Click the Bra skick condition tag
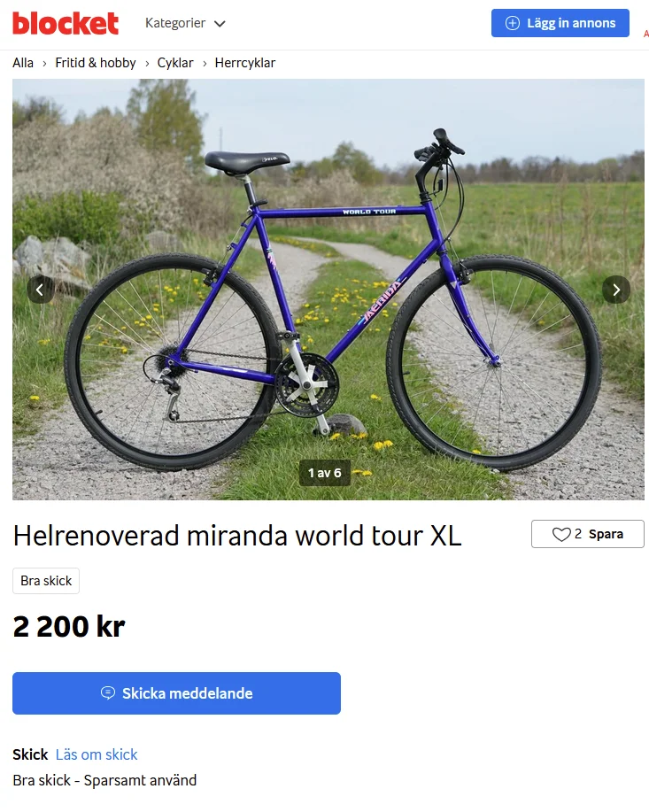 tap(46, 581)
